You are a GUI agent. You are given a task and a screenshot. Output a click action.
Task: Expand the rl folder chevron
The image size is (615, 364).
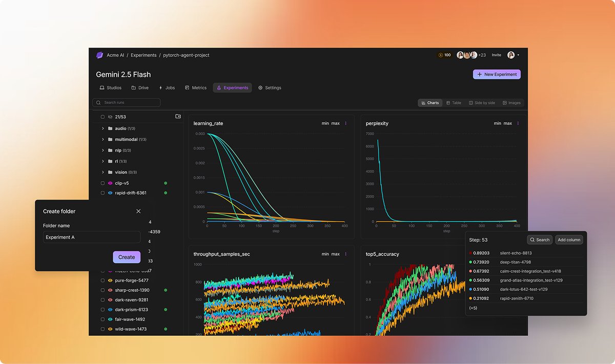[103, 161]
